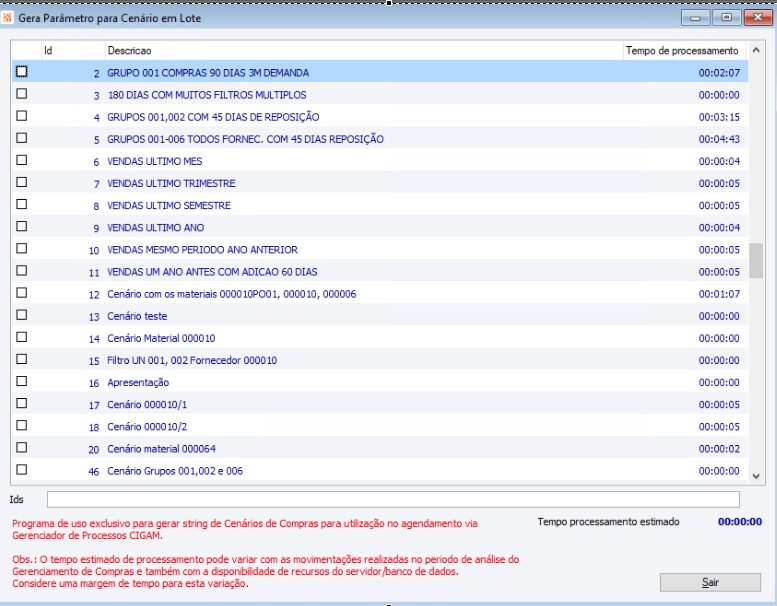Click text Cenário teste

pyautogui.click(x=137, y=316)
